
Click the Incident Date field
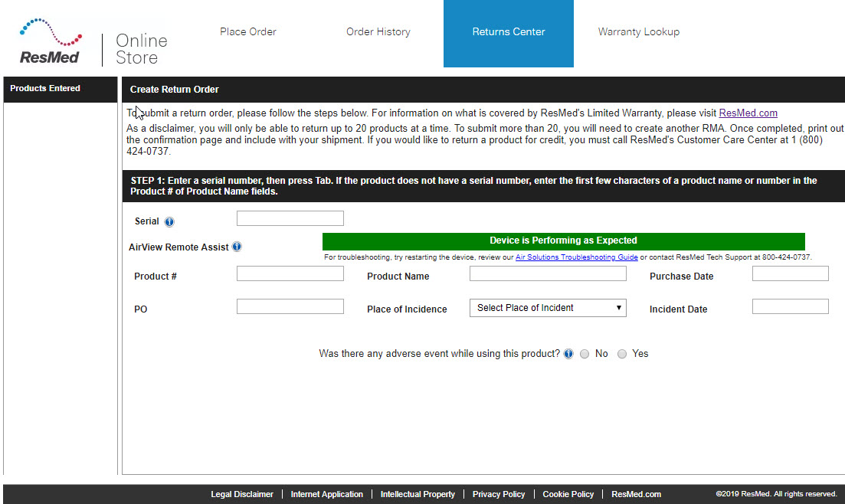click(x=790, y=306)
